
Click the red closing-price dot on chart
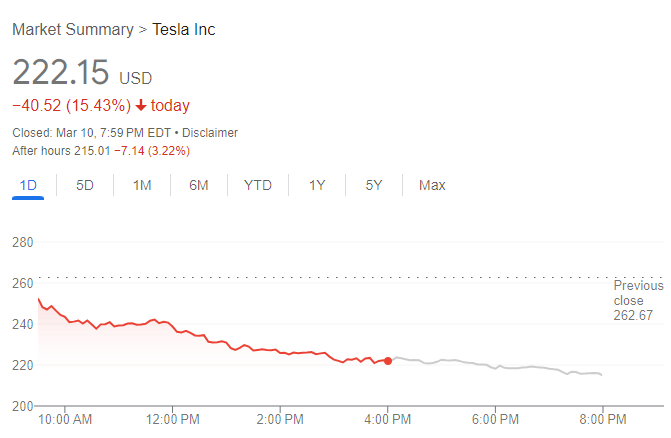pos(388,361)
